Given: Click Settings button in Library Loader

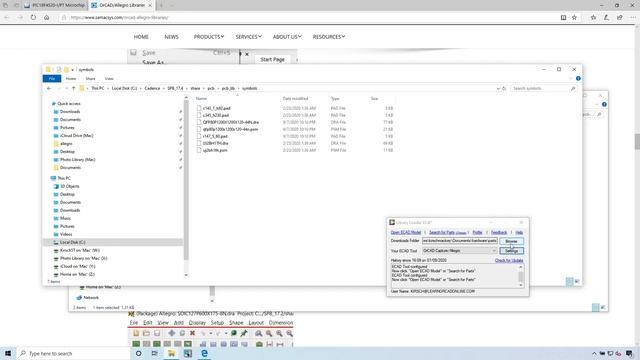Looking at the screenshot, I should (511, 251).
